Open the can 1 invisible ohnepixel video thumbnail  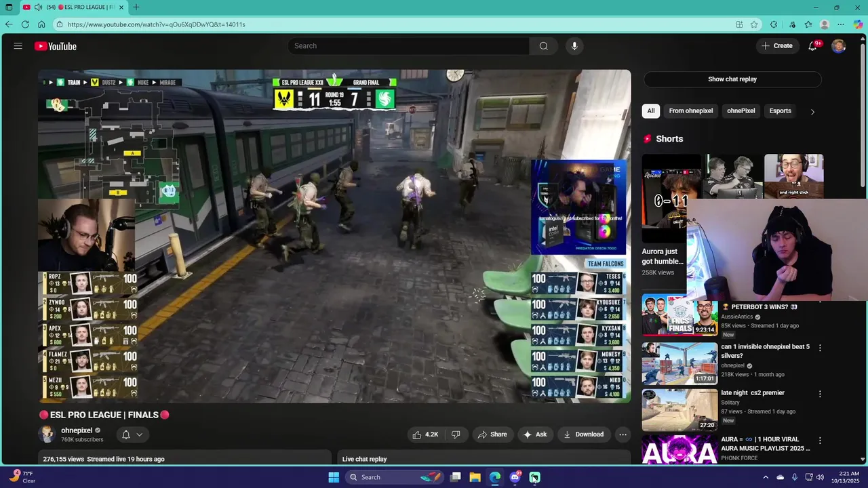pos(679,363)
